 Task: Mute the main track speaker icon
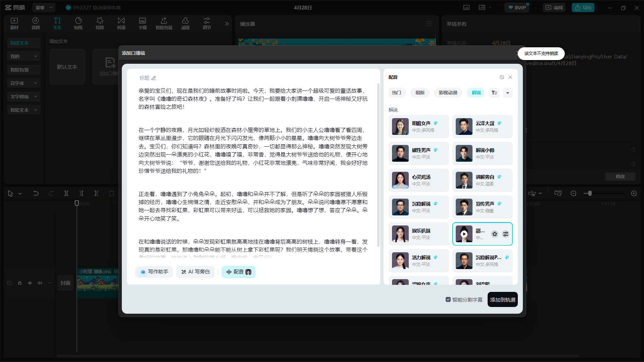pyautogui.click(x=40, y=283)
